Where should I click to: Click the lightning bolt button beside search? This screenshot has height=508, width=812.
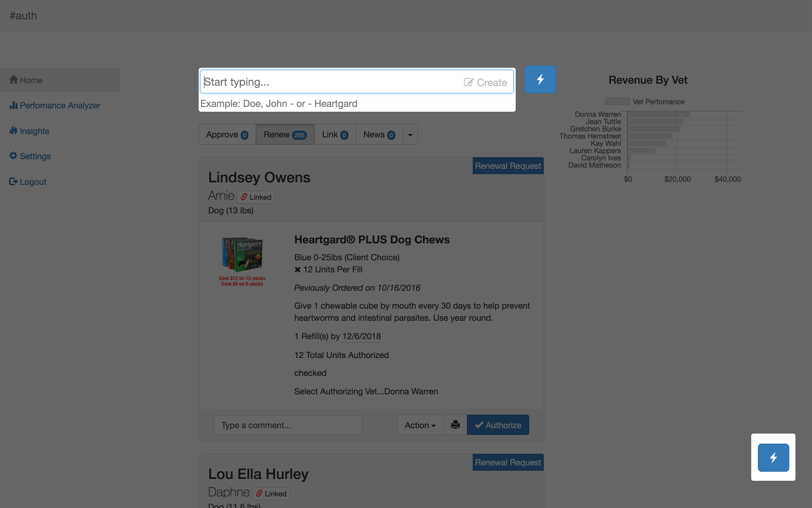pyautogui.click(x=540, y=79)
